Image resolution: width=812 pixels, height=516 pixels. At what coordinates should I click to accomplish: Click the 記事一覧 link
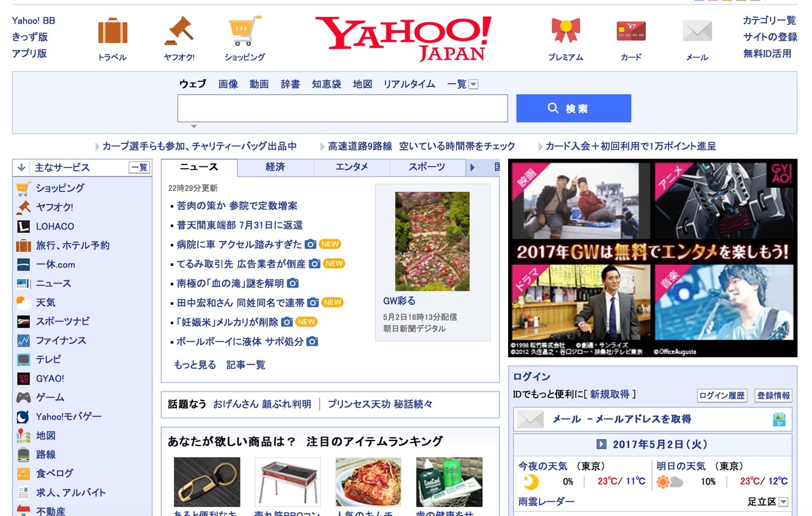click(246, 365)
